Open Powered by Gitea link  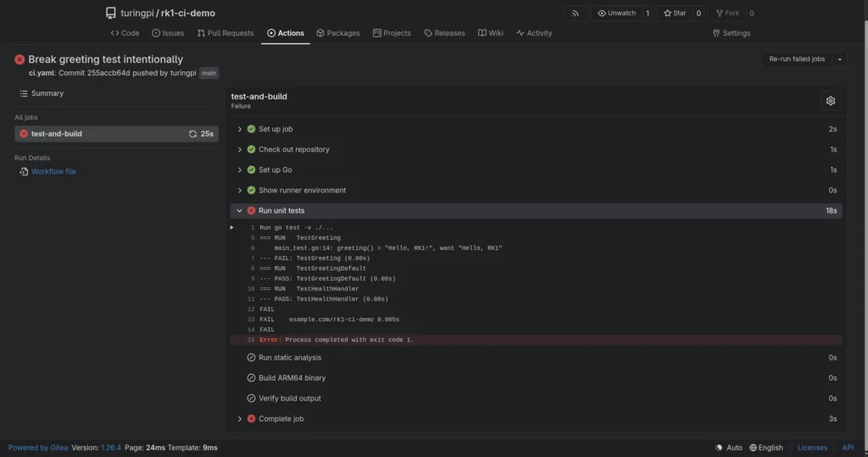(38, 448)
